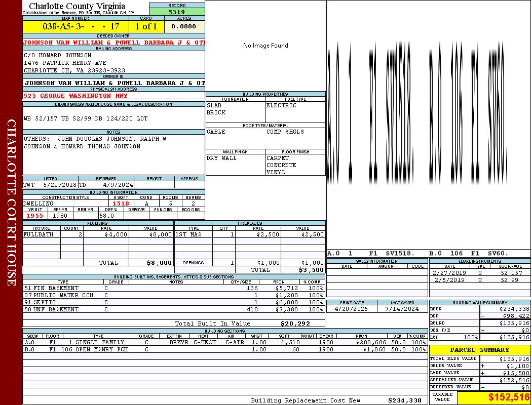Viewport: 532px width, 405px height.
Task: Click foundation value BRICK
Action: pyautogui.click(x=216, y=112)
